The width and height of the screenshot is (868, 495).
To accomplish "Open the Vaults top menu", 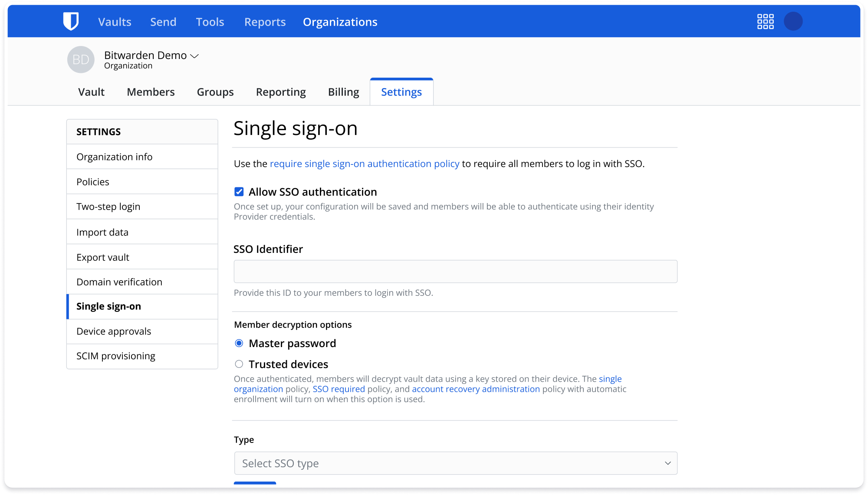I will click(x=115, y=22).
